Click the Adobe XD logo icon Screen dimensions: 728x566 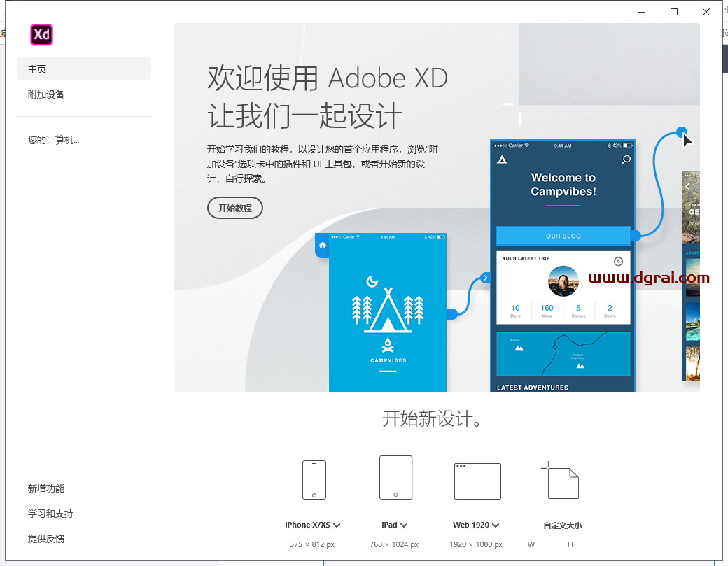point(41,34)
